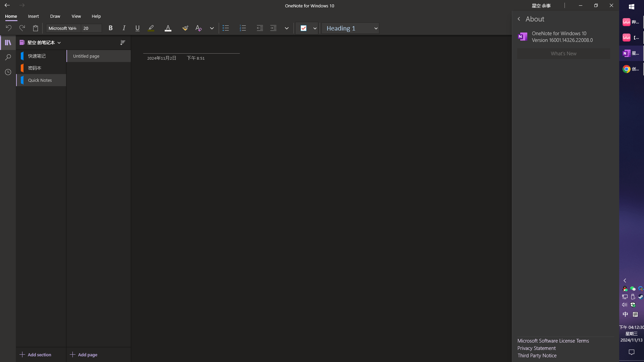Open the Heading 1 style dropdown
This screenshot has width=644, height=362.
(350, 28)
